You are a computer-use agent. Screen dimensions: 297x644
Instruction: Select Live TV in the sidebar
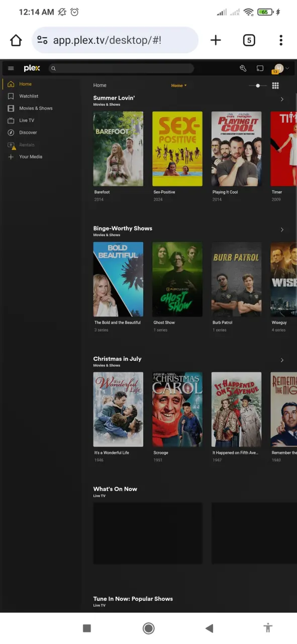click(27, 120)
